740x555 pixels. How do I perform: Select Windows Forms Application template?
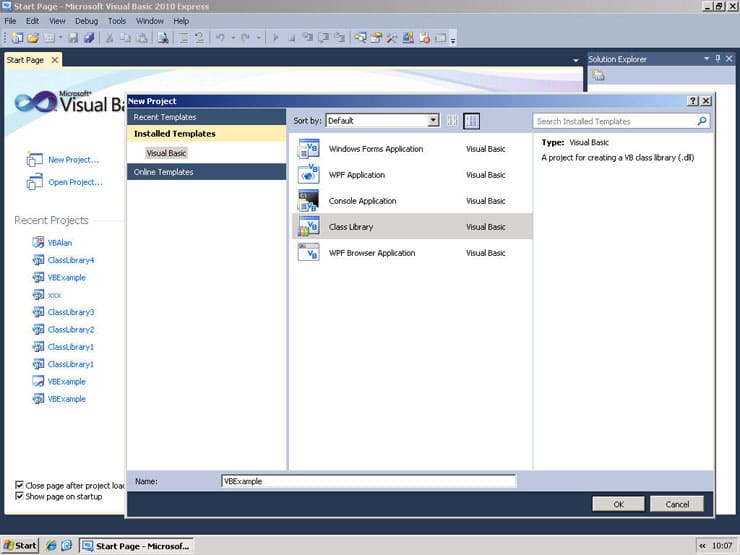coord(412,149)
